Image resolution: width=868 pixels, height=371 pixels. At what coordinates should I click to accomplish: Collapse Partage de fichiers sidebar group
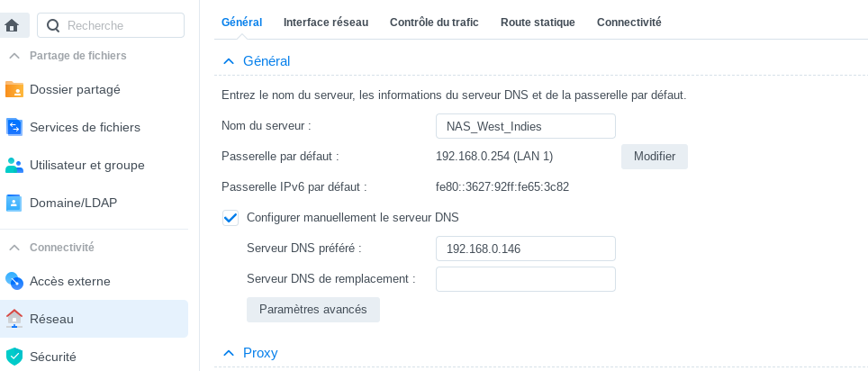tap(14, 56)
